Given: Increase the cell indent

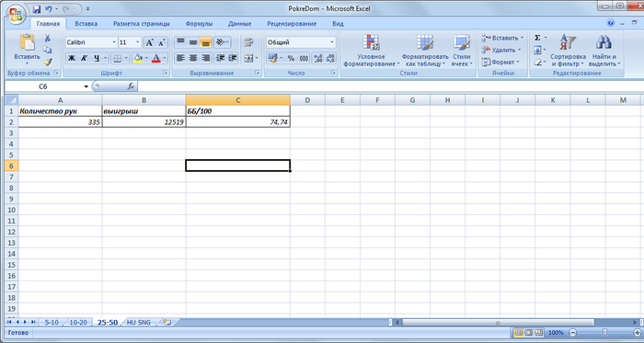Looking at the screenshot, I should [233, 58].
